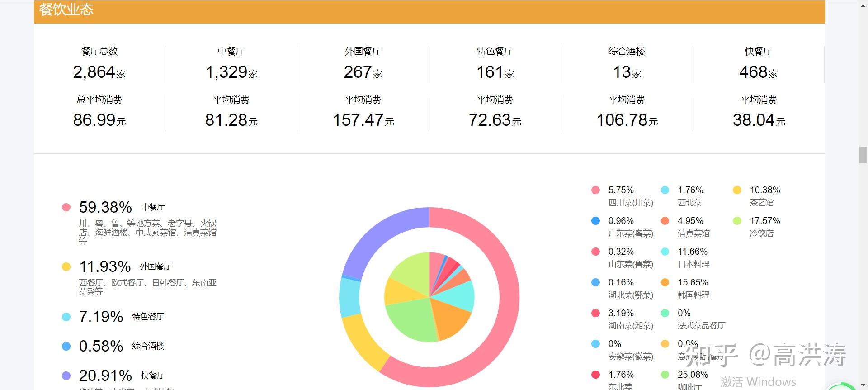Select the lime 冷饮店 slice in inner pie
This screenshot has height=390, width=868.
(414, 271)
